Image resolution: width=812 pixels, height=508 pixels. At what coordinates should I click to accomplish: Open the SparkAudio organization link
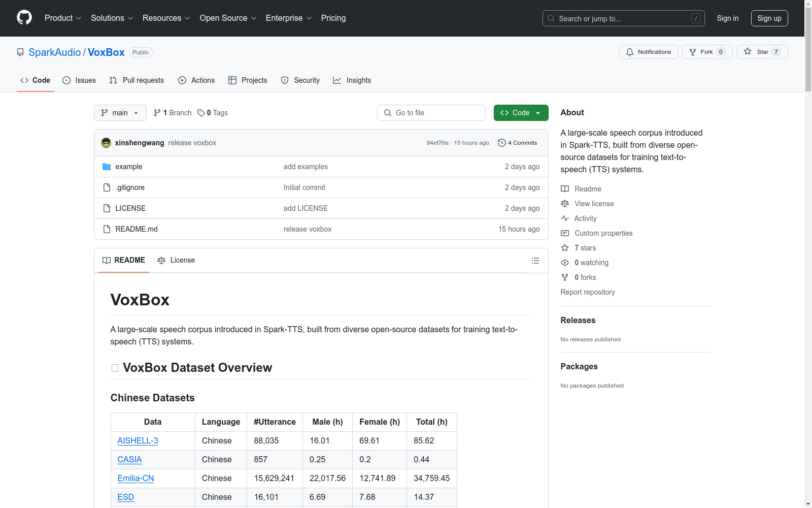coord(54,52)
